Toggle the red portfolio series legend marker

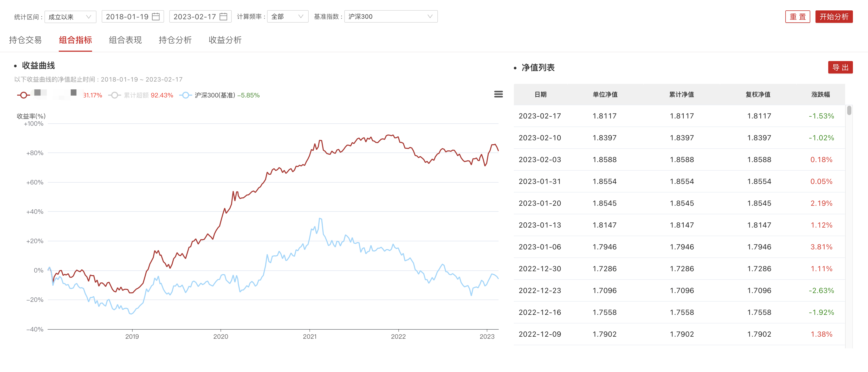24,95
